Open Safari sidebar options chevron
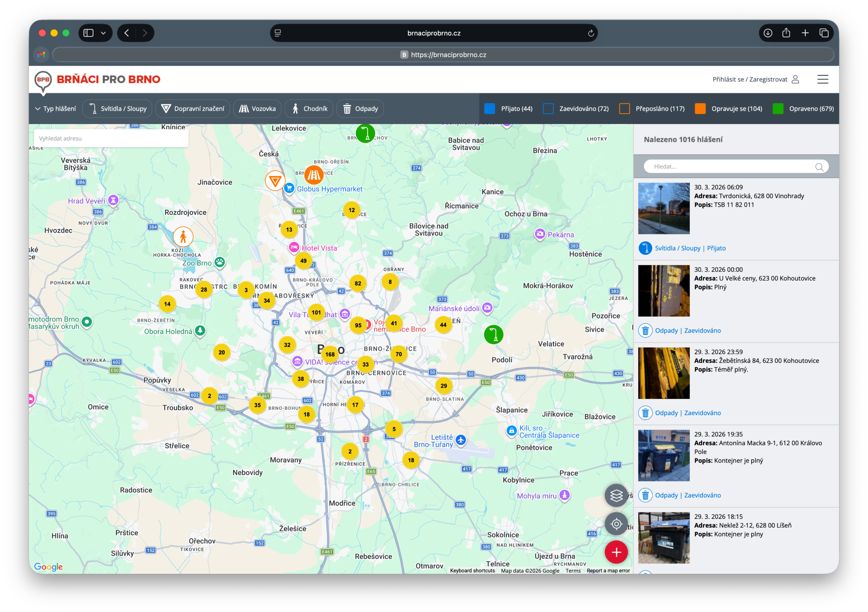The height and width of the screenshot is (612, 868). click(103, 33)
